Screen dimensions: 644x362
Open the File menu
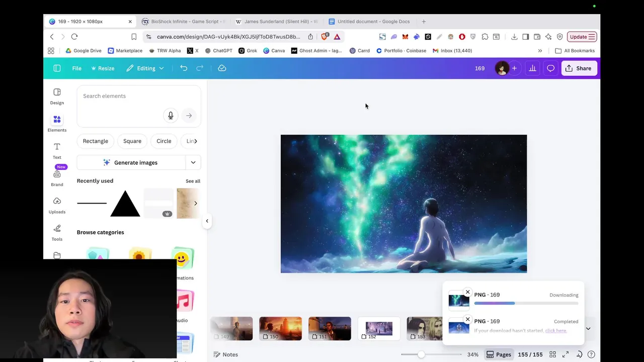(x=76, y=68)
